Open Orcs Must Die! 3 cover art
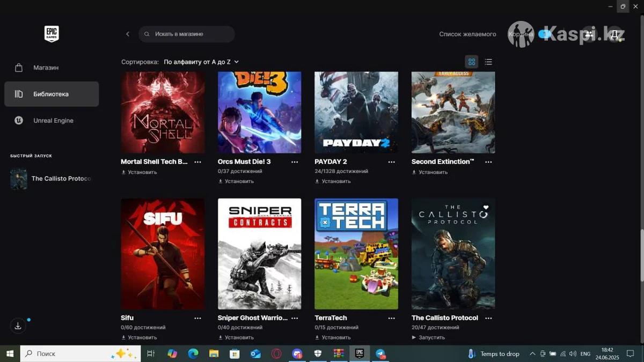The width and height of the screenshot is (644, 362). 260,113
